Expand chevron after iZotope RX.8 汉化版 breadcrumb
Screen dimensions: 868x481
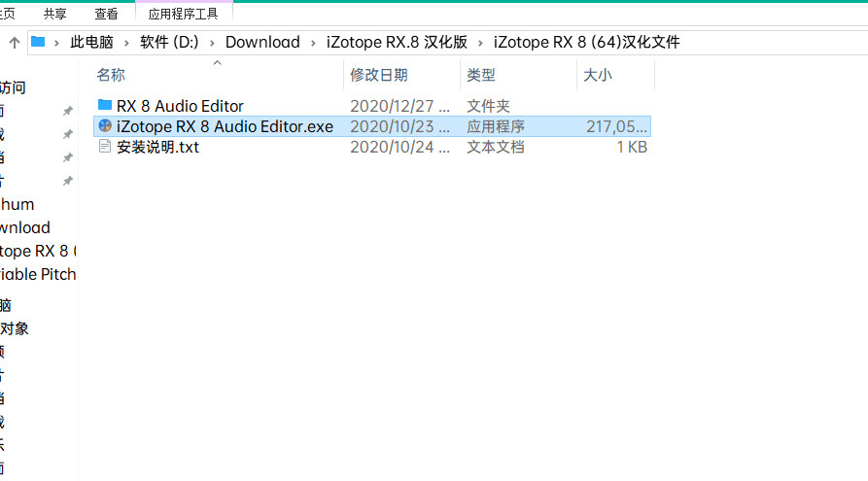pos(480,43)
